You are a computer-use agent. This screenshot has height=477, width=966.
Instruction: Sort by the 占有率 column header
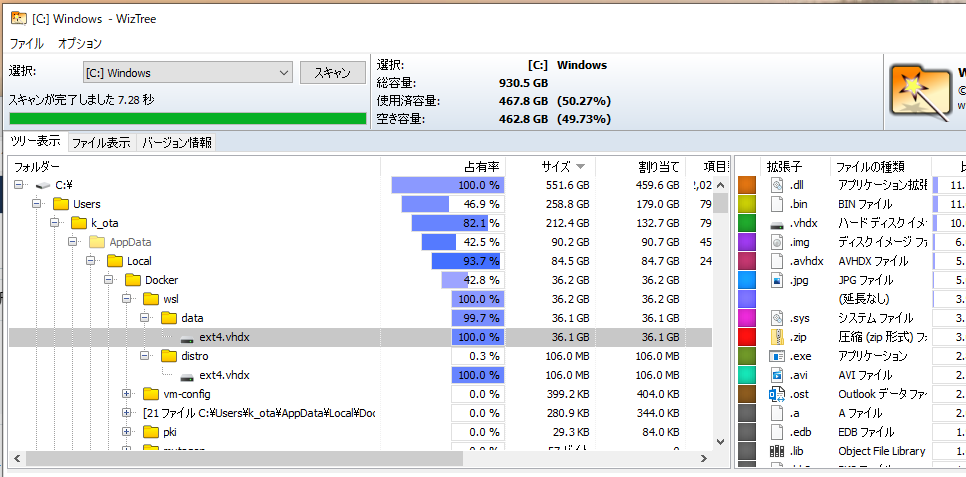(443, 166)
